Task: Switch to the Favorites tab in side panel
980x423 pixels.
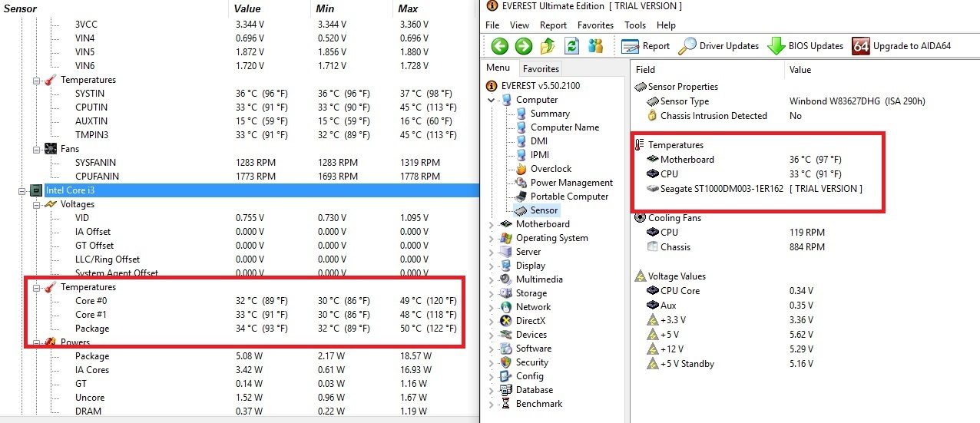Action: pyautogui.click(x=541, y=68)
